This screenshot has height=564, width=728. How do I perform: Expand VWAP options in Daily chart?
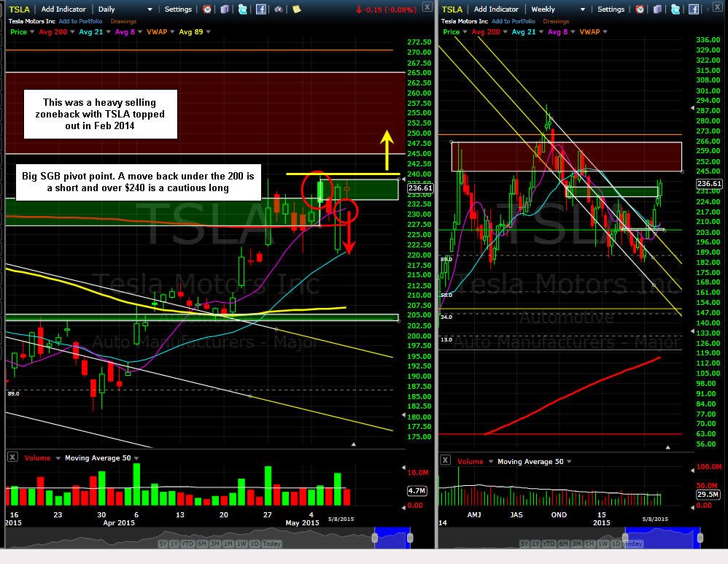pos(171,32)
